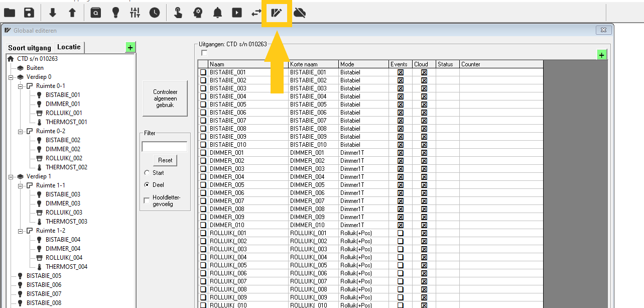Enable the Hoofdlettergevoelig checkbox
The image size is (644, 308).
[147, 200]
